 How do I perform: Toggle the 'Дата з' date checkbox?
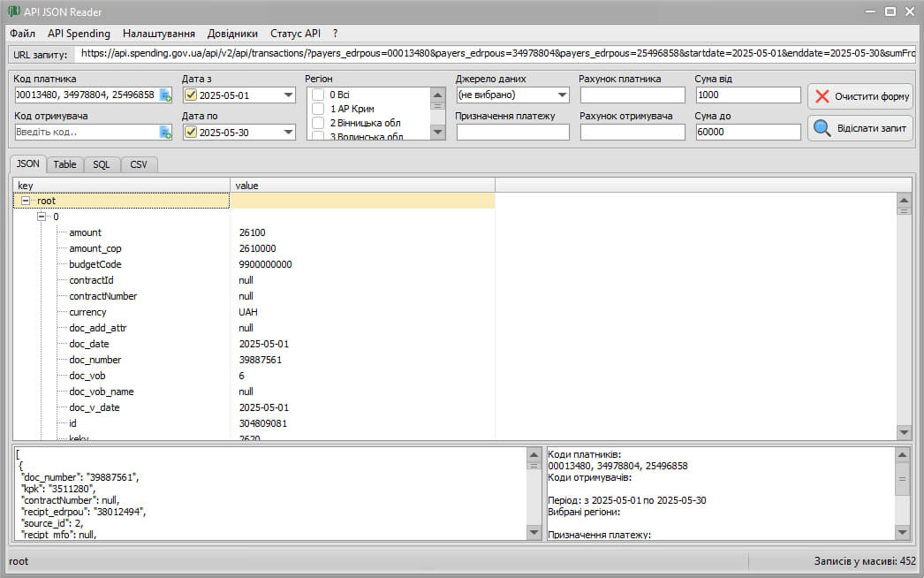[191, 95]
